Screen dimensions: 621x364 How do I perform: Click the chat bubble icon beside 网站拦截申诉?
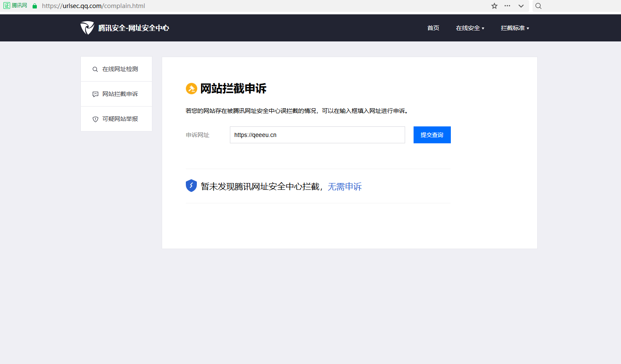coord(95,94)
